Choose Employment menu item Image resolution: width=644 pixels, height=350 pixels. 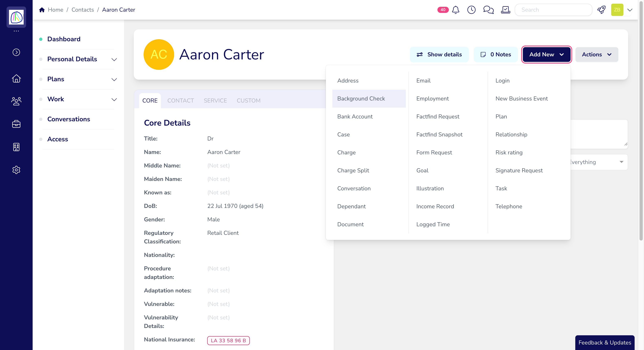point(448,99)
